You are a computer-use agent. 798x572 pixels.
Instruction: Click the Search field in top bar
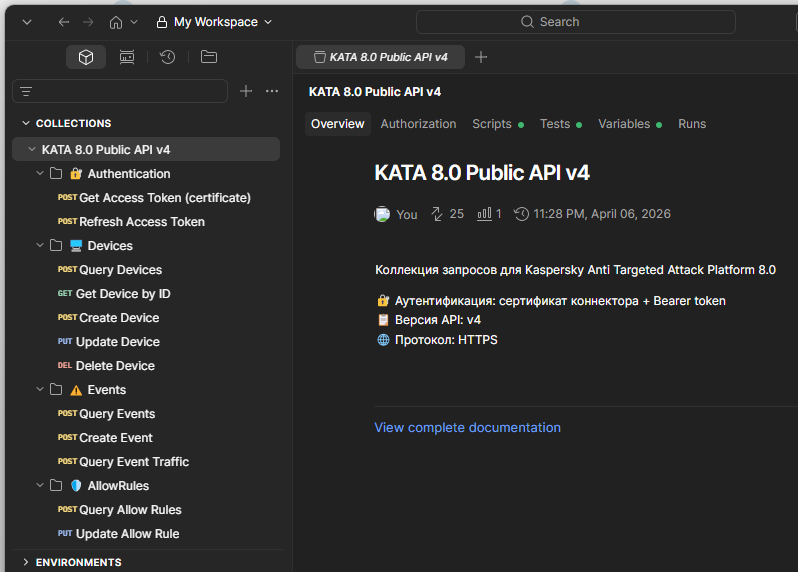pyautogui.click(x=575, y=22)
